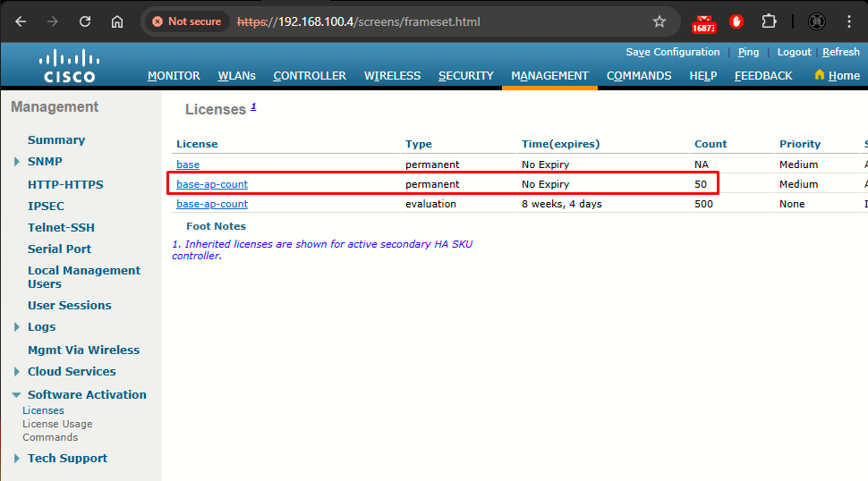Open SNMP sidebar item

(x=45, y=162)
